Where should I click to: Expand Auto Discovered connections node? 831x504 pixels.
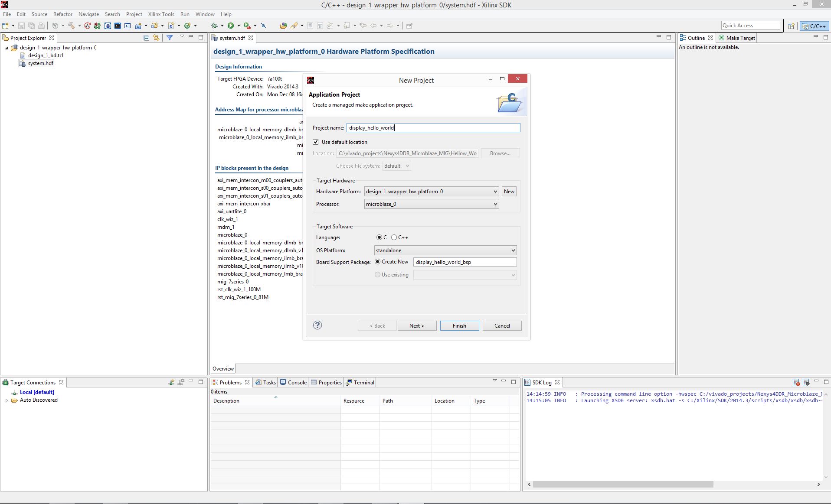click(x=7, y=400)
